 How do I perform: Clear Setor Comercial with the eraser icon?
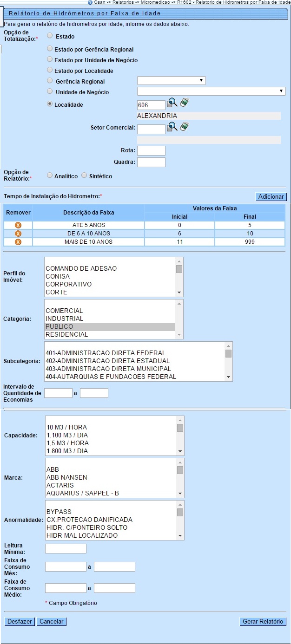[184, 127]
